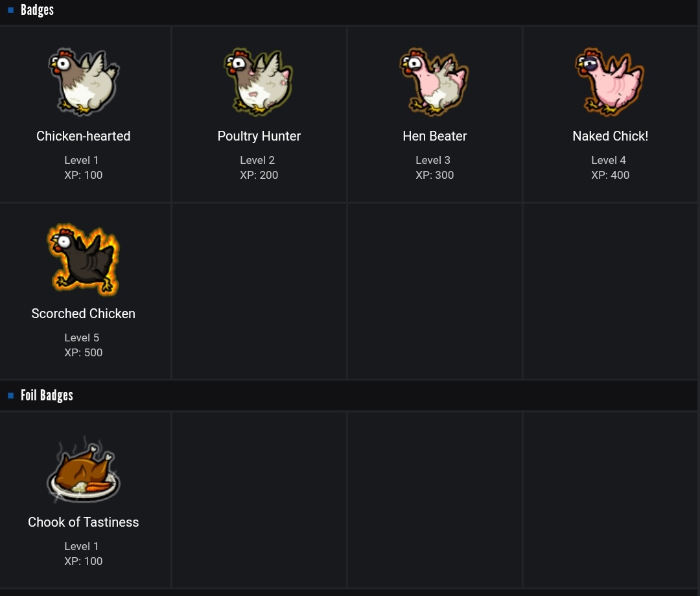Open the Naked Chick! badge icon
The height and width of the screenshot is (596, 700).
[610, 82]
